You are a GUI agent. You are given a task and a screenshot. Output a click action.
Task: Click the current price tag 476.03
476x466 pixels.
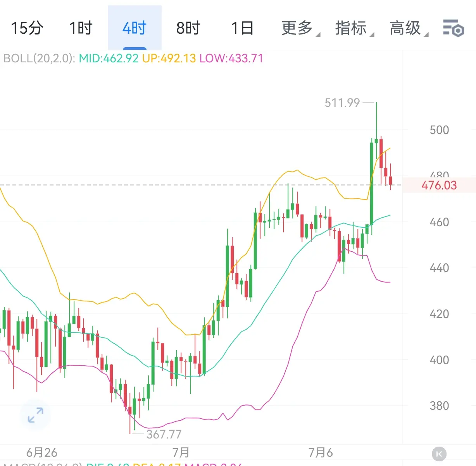pyautogui.click(x=439, y=185)
